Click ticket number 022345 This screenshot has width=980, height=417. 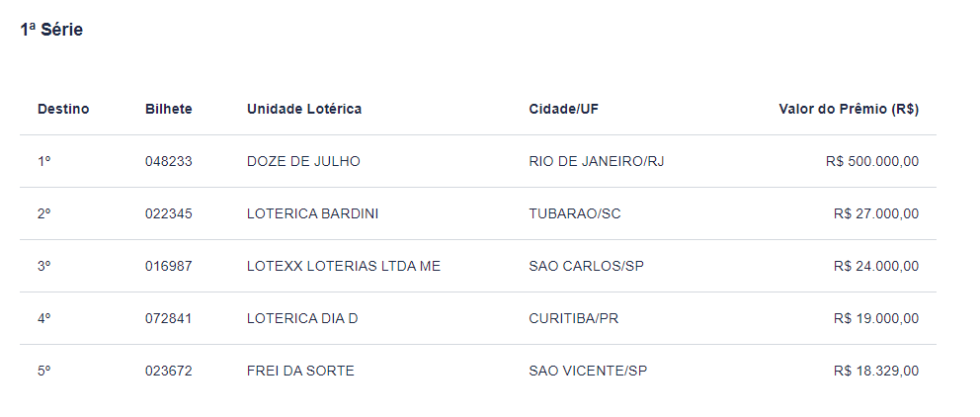tap(169, 213)
